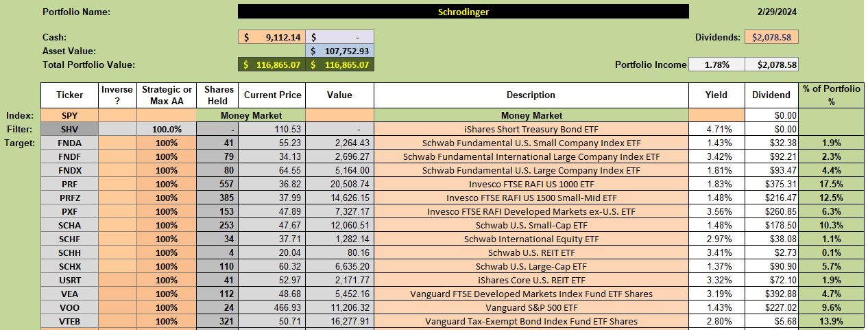Image resolution: width=868 pixels, height=330 pixels.
Task: Select the Strategic or Max AA header
Action: [x=166, y=95]
